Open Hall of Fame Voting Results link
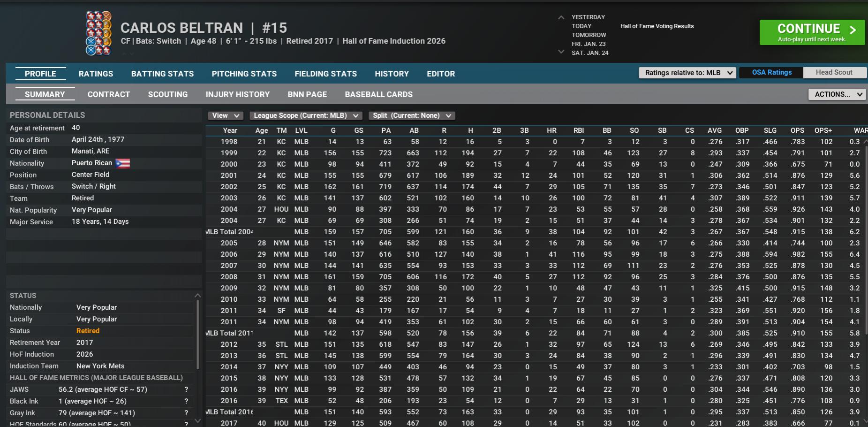The height and width of the screenshot is (427, 868). pos(657,26)
